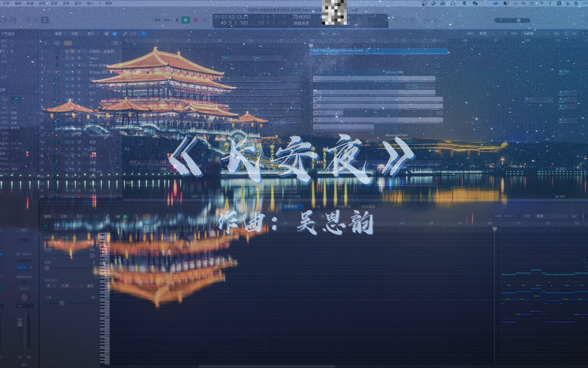Viewport: 588px width, 368px height.
Task: Open the 大调 scale quantize dropdown
Action: pos(71,286)
